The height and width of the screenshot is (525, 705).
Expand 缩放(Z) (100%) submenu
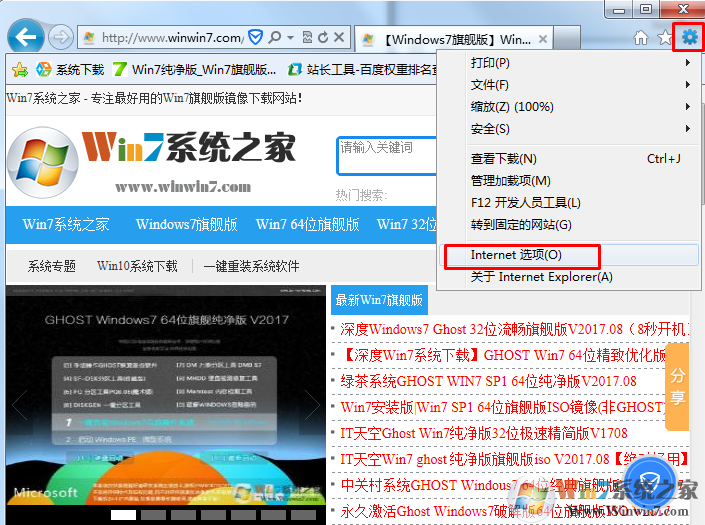pyautogui.click(x=569, y=107)
